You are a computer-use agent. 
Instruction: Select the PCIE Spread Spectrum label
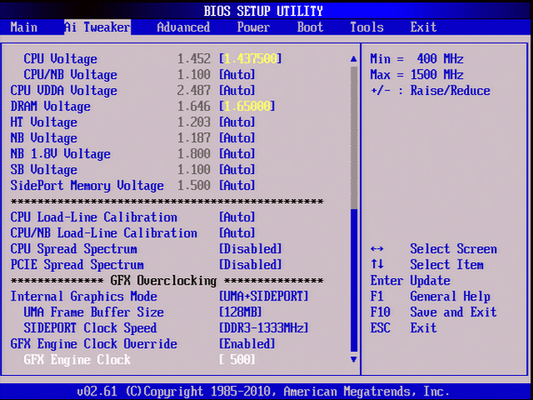pyautogui.click(x=77, y=265)
